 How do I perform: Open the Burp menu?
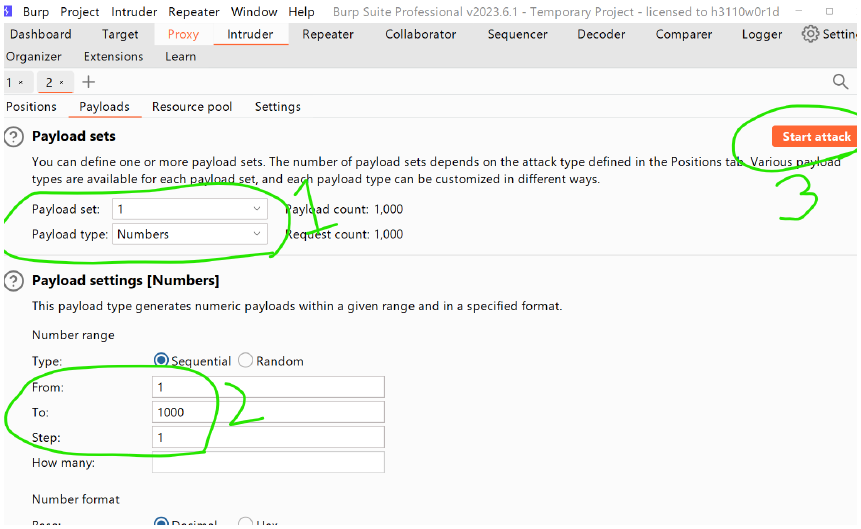tap(36, 12)
